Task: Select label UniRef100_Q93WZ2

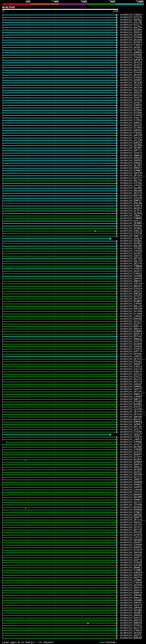Action: pos(131,228)
